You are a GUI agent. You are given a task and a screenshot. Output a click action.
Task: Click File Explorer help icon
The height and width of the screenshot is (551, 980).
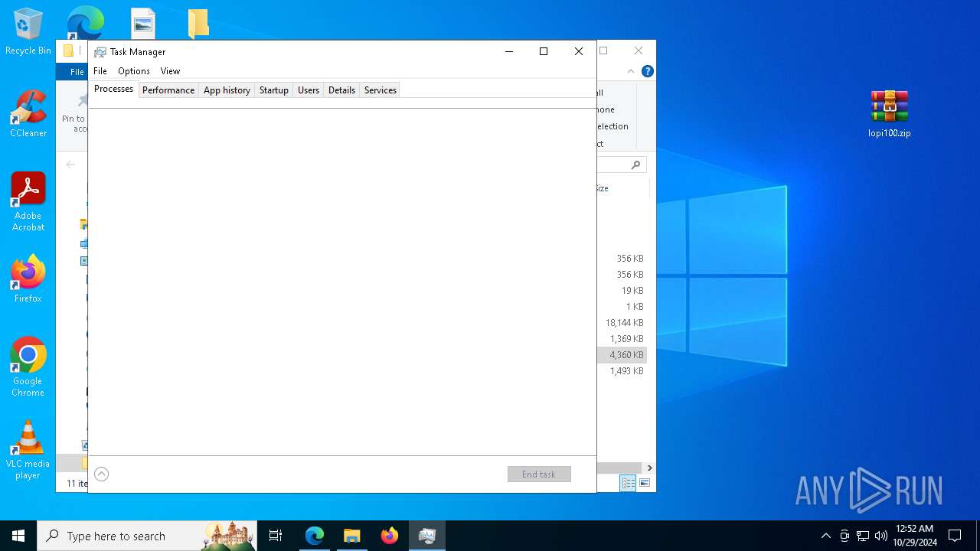click(x=648, y=71)
